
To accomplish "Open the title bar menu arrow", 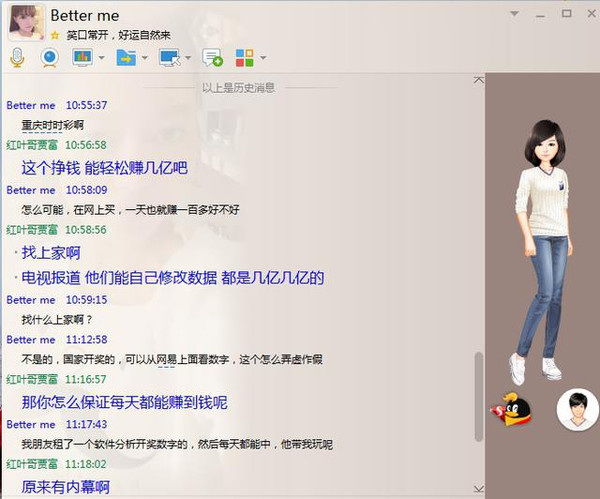I will click(x=516, y=13).
